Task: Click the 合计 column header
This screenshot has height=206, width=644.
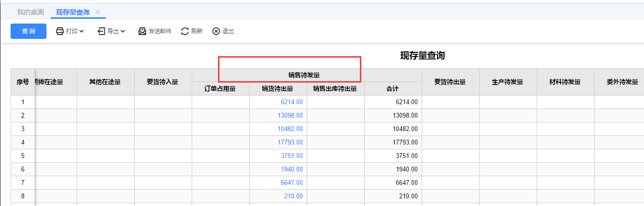Action: pos(392,88)
